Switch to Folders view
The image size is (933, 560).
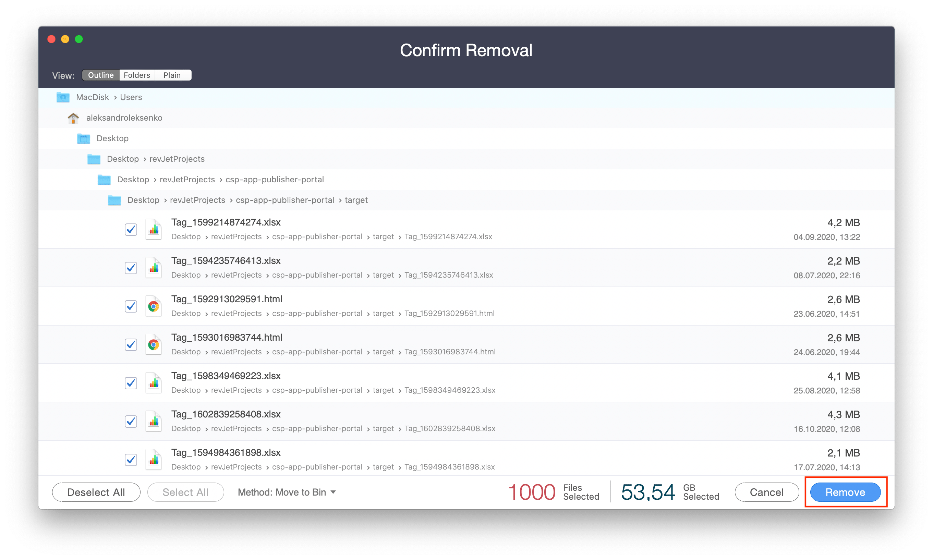pyautogui.click(x=137, y=75)
